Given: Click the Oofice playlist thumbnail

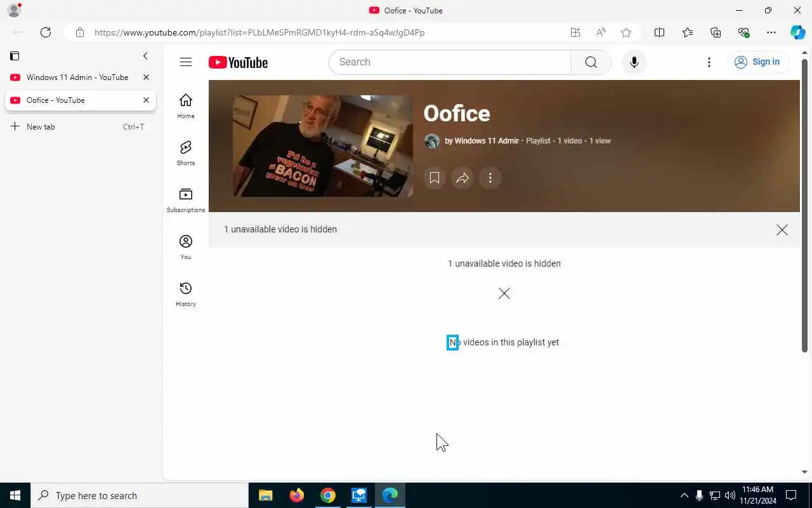Looking at the screenshot, I should pos(322,146).
